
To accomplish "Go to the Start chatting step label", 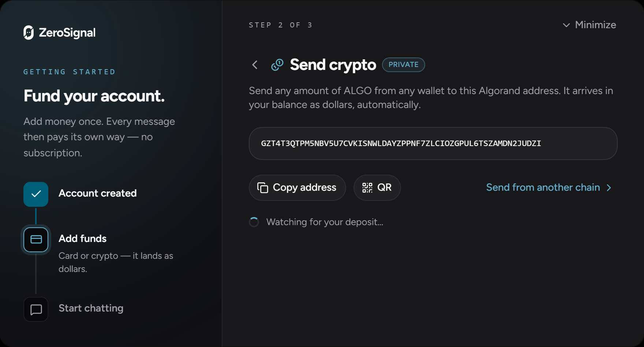I will click(91, 308).
